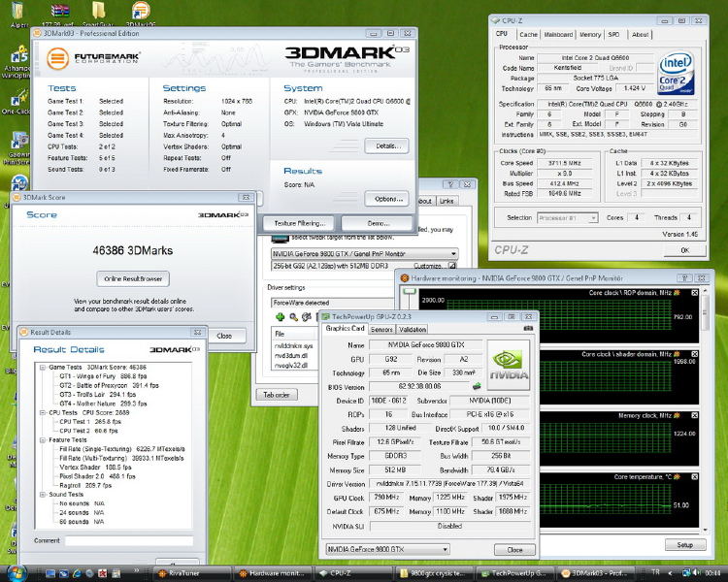Switch to RivaTuner taskbar button
This screenshot has height=582, width=728.
pyautogui.click(x=192, y=573)
